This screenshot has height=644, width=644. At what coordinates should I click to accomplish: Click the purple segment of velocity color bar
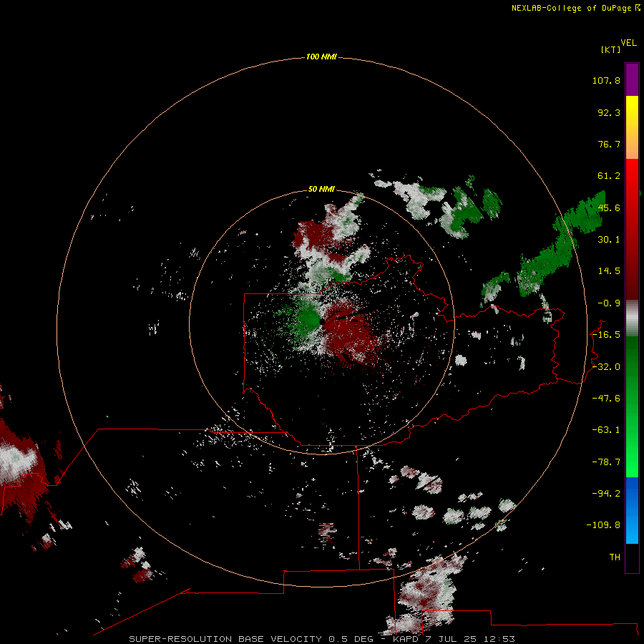[x=632, y=79]
